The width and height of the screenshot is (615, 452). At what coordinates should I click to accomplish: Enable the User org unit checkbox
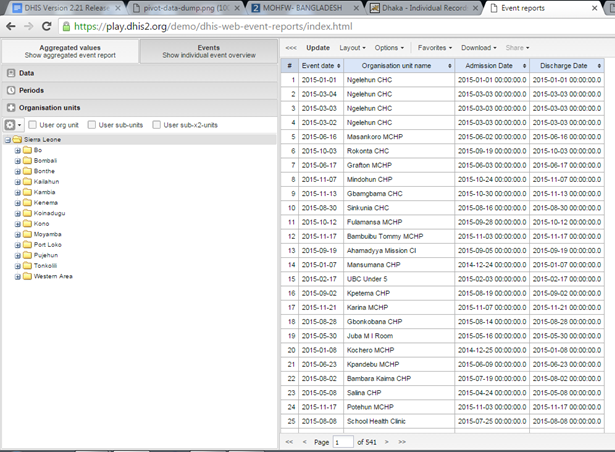(34, 125)
